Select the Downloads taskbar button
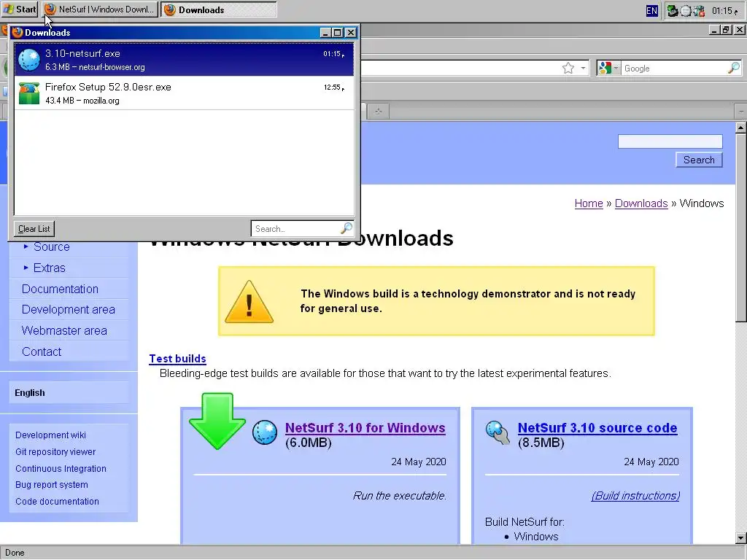 point(219,9)
